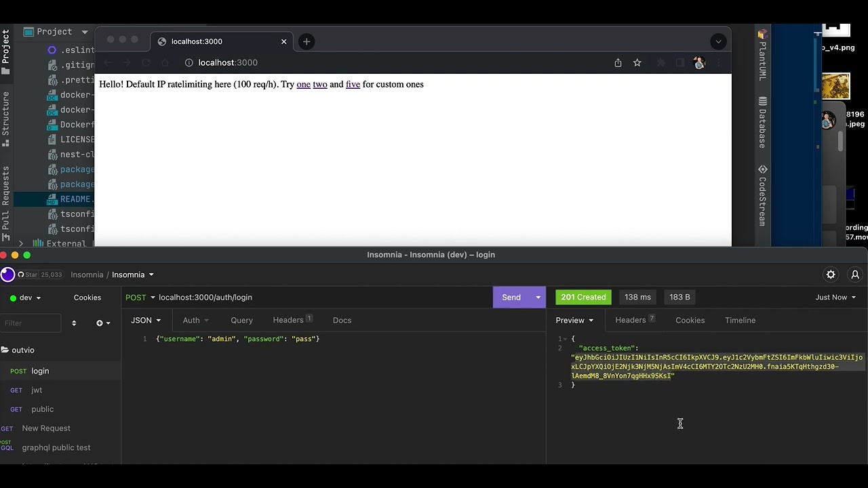Image resolution: width=868 pixels, height=488 pixels.
Task: Expand External Libraries in project tree
Action: [21, 243]
